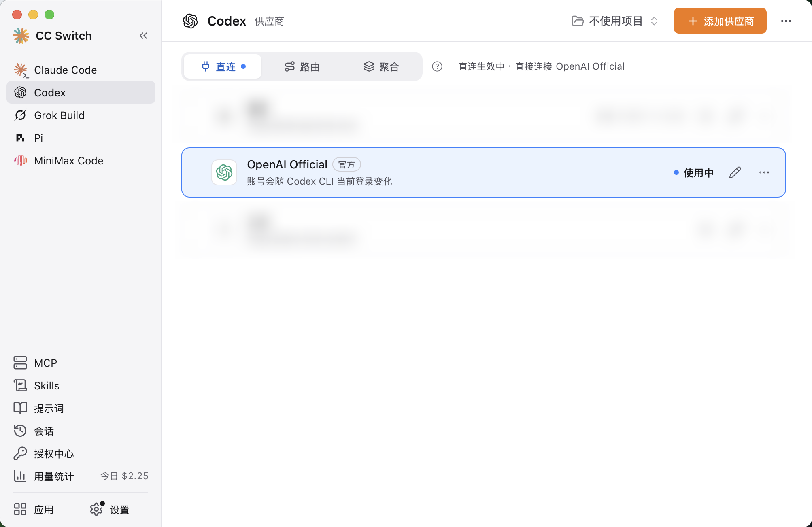
Task: Open the 会话 history icon
Action: (20, 431)
